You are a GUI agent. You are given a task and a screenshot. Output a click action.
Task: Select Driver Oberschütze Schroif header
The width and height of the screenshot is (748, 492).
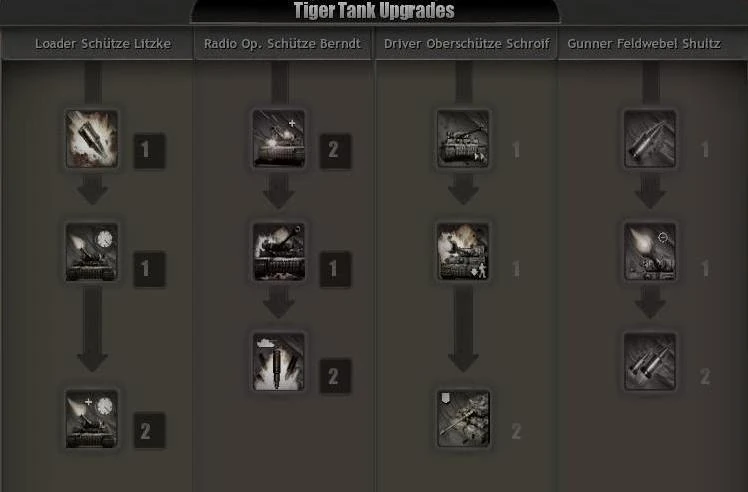point(467,44)
